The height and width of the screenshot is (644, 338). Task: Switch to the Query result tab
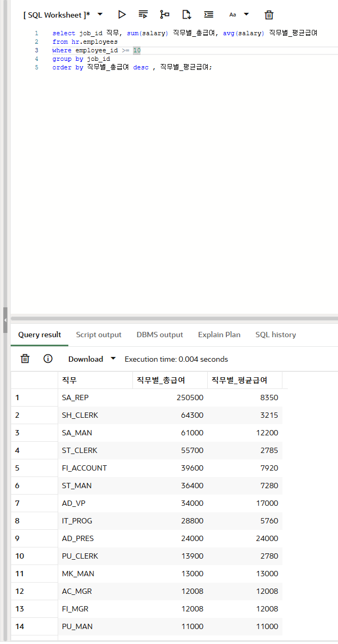click(x=40, y=335)
